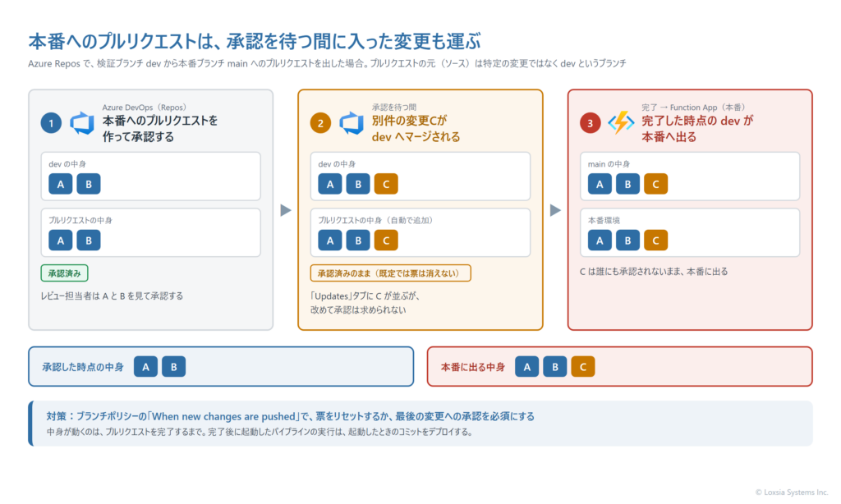Select chip A beside '承認した時点の中身'

coord(146,367)
